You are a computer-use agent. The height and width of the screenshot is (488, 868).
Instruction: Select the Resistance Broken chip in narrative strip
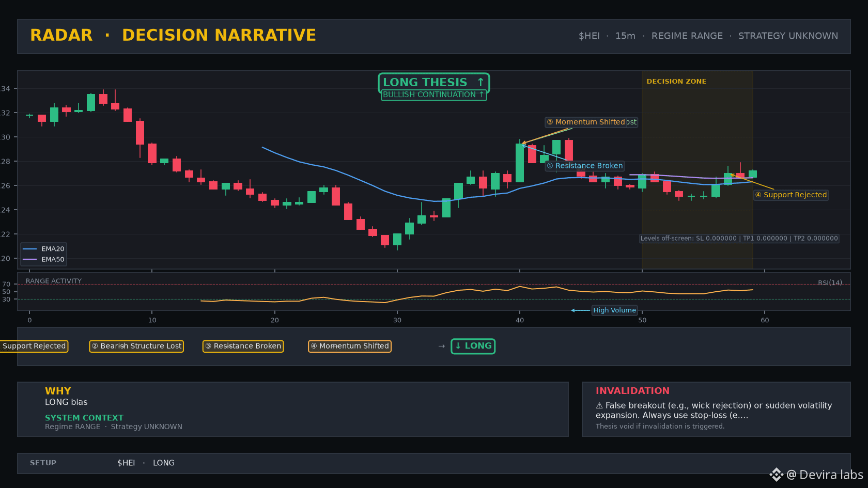tap(243, 346)
